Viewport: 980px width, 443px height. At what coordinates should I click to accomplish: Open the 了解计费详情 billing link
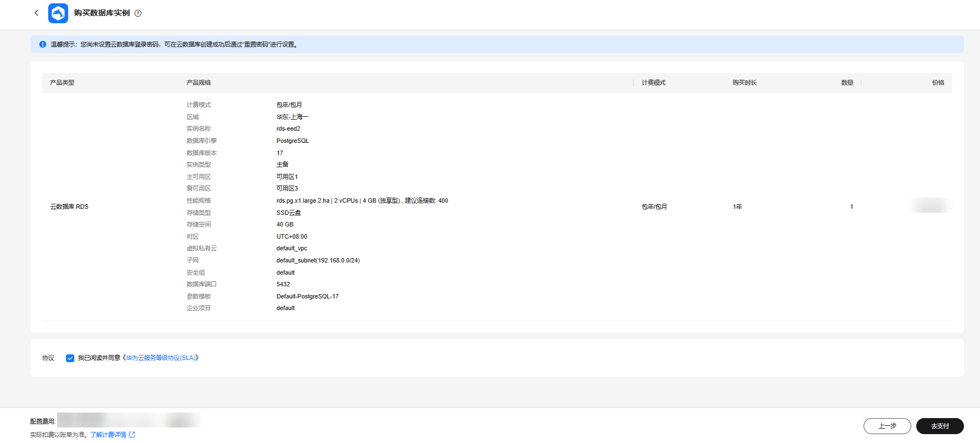coord(108,435)
